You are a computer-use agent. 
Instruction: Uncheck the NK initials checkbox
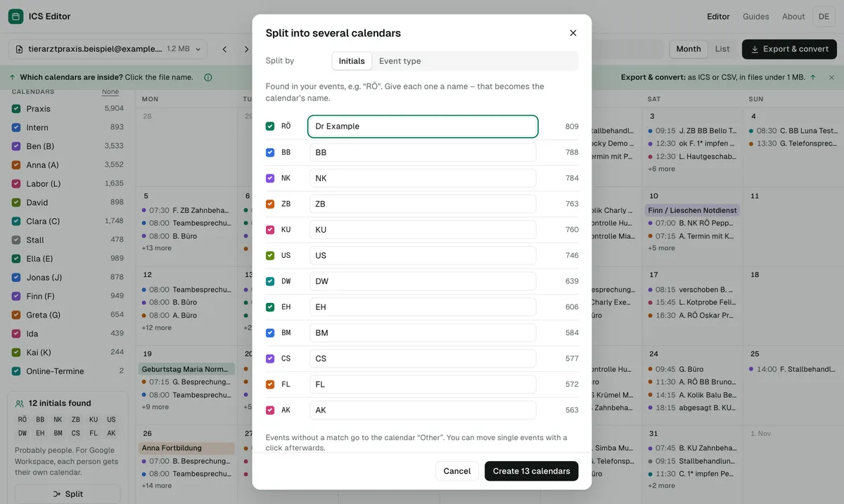click(270, 179)
